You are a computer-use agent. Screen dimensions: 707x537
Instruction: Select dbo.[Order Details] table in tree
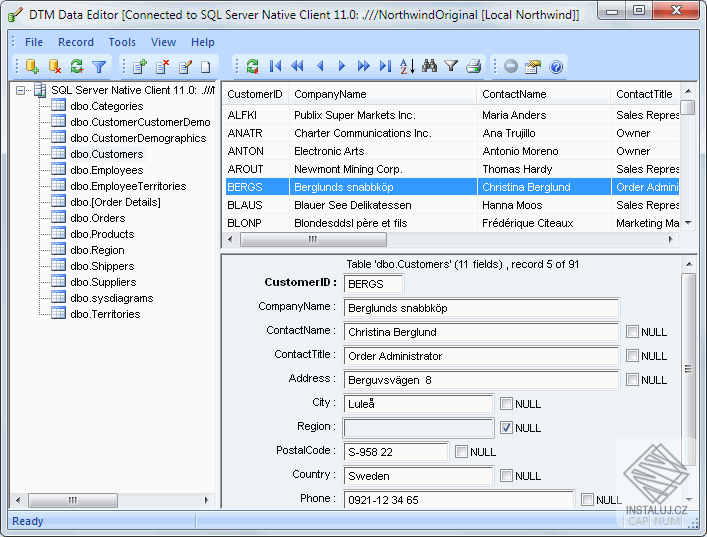(115, 202)
